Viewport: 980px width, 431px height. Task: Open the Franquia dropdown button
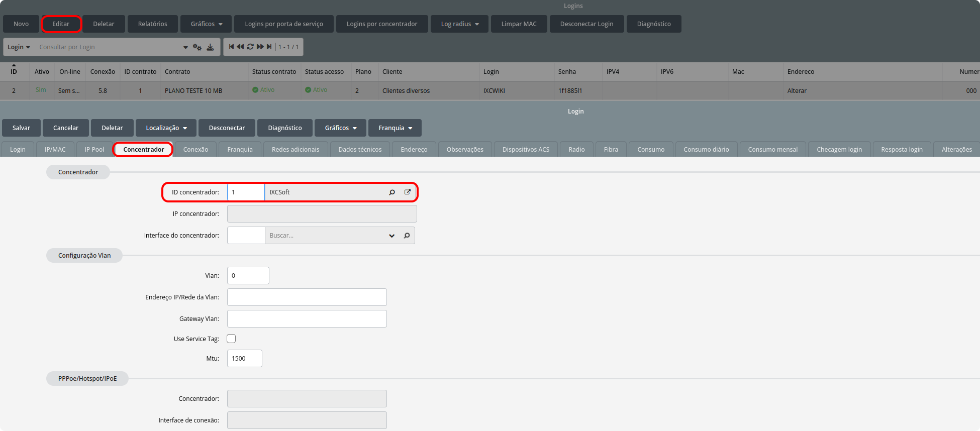click(395, 128)
